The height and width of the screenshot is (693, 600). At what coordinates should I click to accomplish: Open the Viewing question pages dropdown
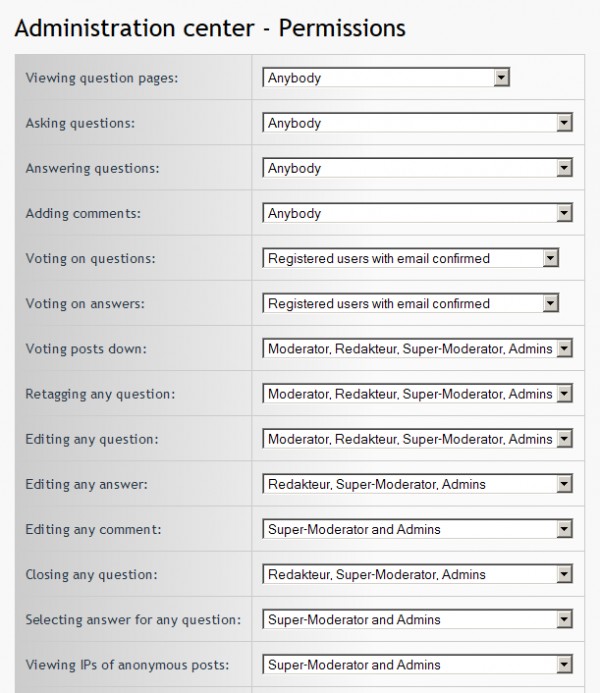(x=386, y=78)
